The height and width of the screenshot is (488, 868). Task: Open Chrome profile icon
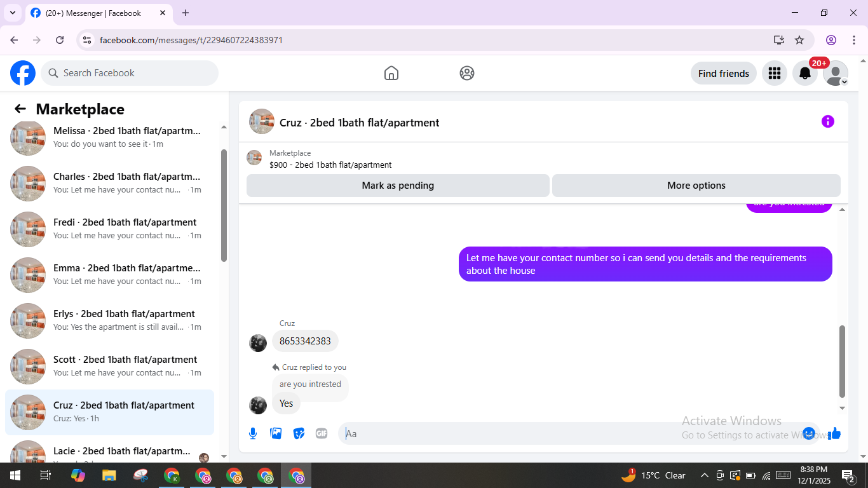click(831, 40)
